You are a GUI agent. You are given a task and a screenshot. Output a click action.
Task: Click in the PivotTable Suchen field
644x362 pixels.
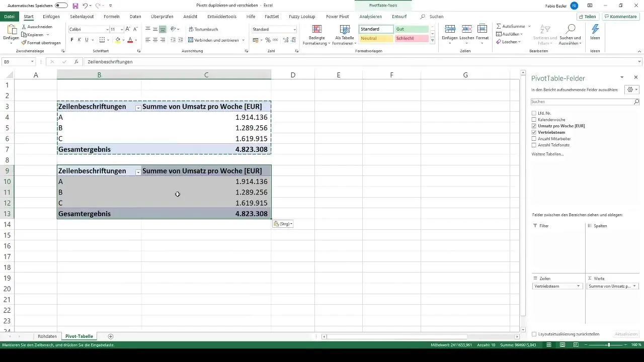click(x=583, y=102)
